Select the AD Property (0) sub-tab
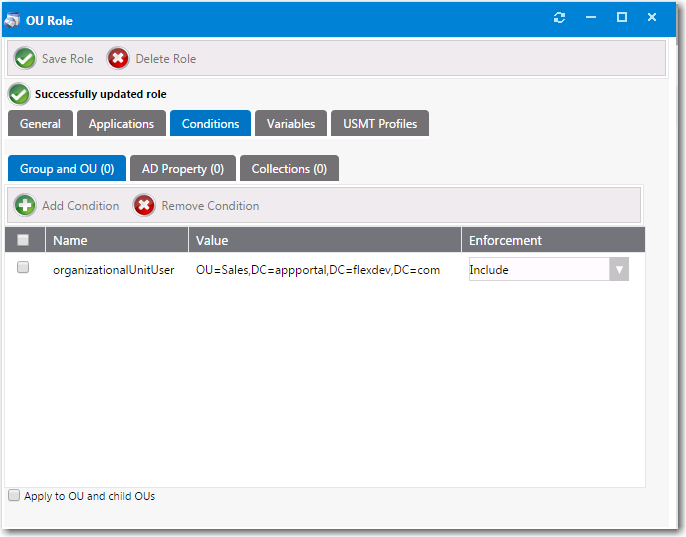Screen dimensions: 686x537 (182, 169)
